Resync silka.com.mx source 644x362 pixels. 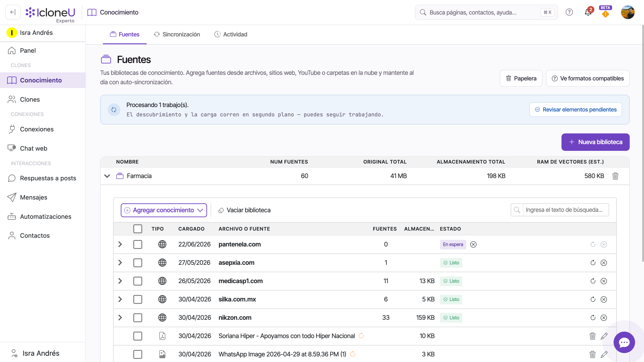coord(593,299)
